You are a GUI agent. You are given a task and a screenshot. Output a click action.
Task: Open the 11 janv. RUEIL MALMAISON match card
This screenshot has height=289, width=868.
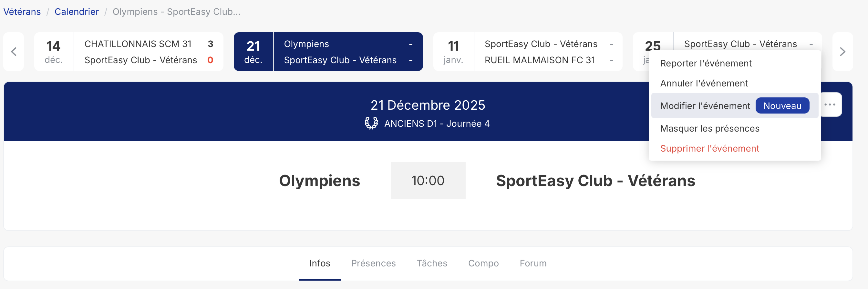pos(528,52)
